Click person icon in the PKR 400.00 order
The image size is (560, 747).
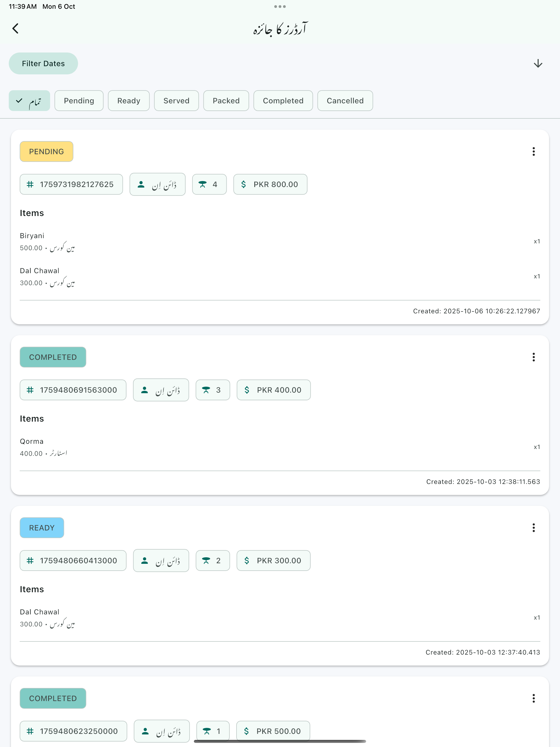pyautogui.click(x=145, y=390)
